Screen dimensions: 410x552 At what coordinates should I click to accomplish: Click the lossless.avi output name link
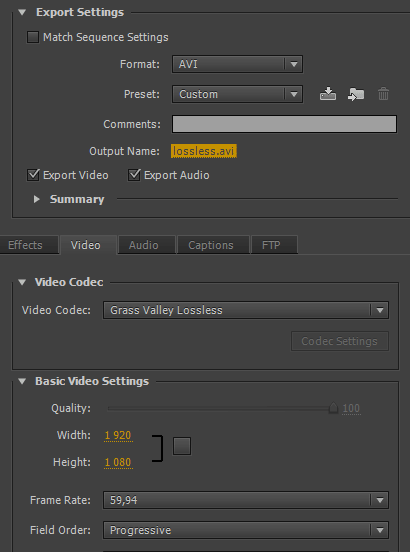[204, 151]
